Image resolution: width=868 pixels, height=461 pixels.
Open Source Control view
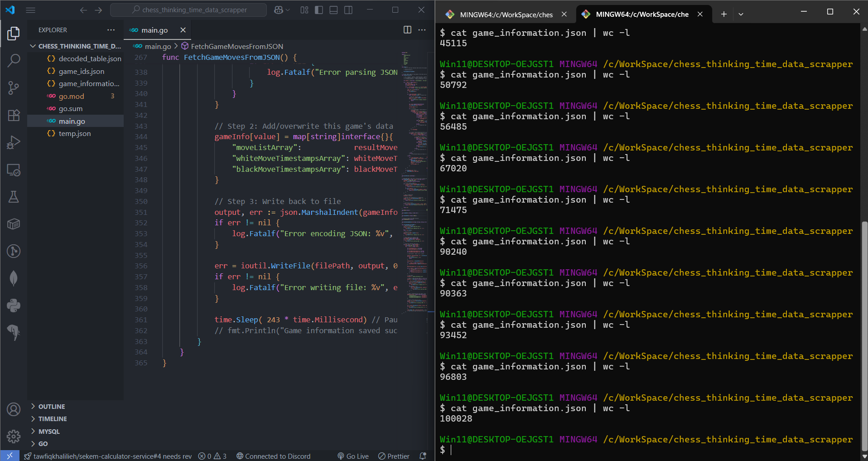tap(14, 87)
